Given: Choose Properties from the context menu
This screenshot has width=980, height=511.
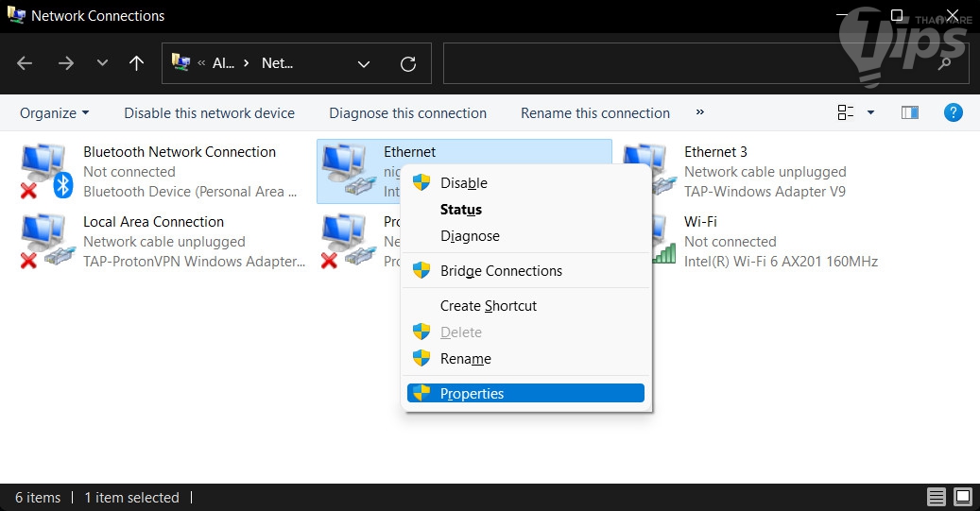Looking at the screenshot, I should [x=472, y=393].
